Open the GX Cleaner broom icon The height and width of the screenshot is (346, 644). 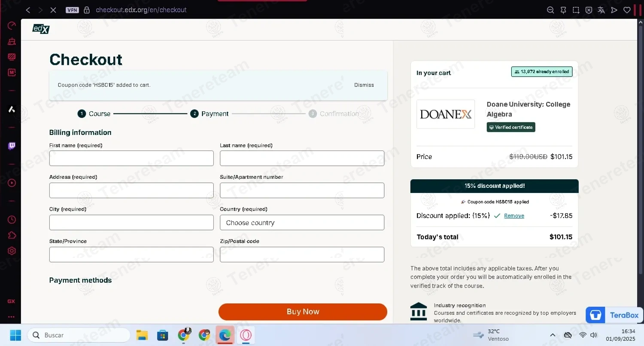click(x=12, y=41)
